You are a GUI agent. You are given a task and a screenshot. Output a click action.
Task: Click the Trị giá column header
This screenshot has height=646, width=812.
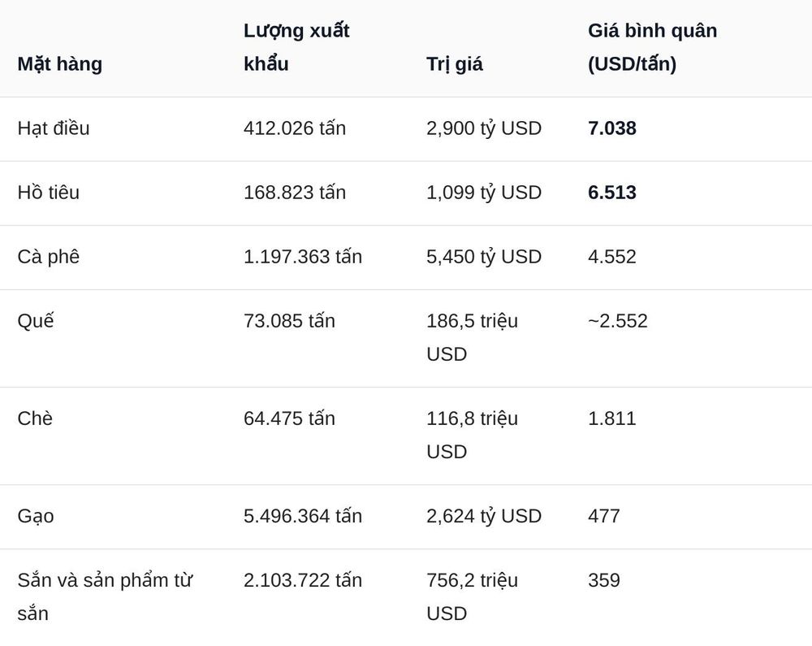pos(454,64)
